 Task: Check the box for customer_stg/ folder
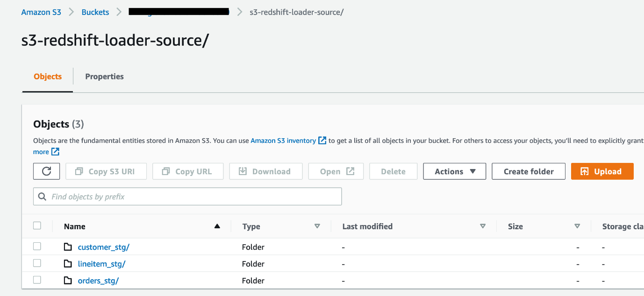pos(37,247)
